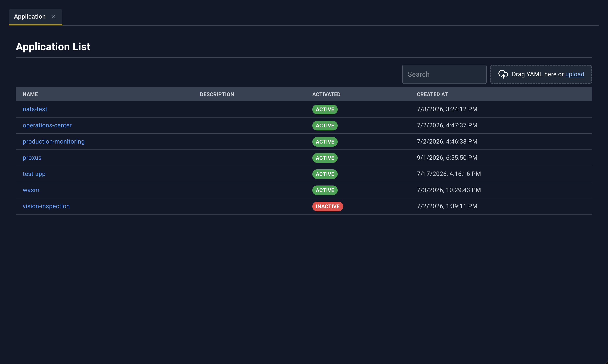608x364 pixels.
Task: Click the CREATED AT column header
Action: click(x=432, y=94)
